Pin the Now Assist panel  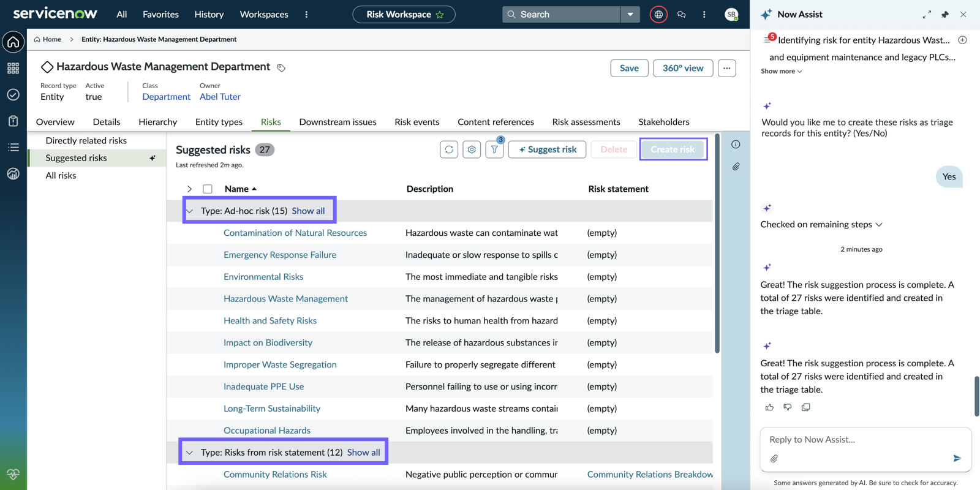(945, 14)
